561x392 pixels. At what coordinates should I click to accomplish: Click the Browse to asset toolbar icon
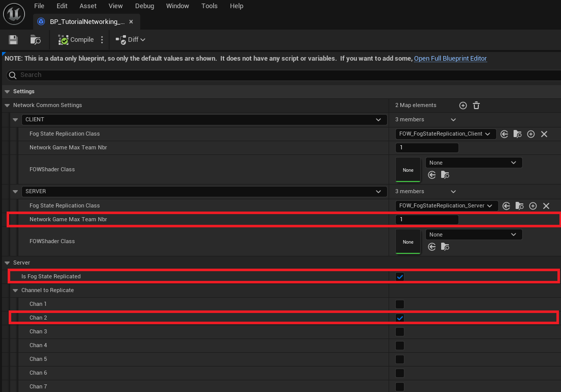(35, 40)
